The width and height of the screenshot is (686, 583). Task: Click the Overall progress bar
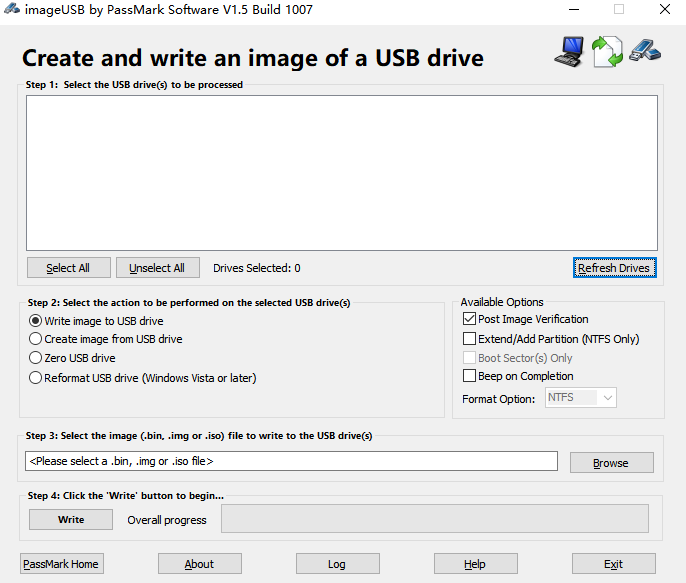coord(434,519)
